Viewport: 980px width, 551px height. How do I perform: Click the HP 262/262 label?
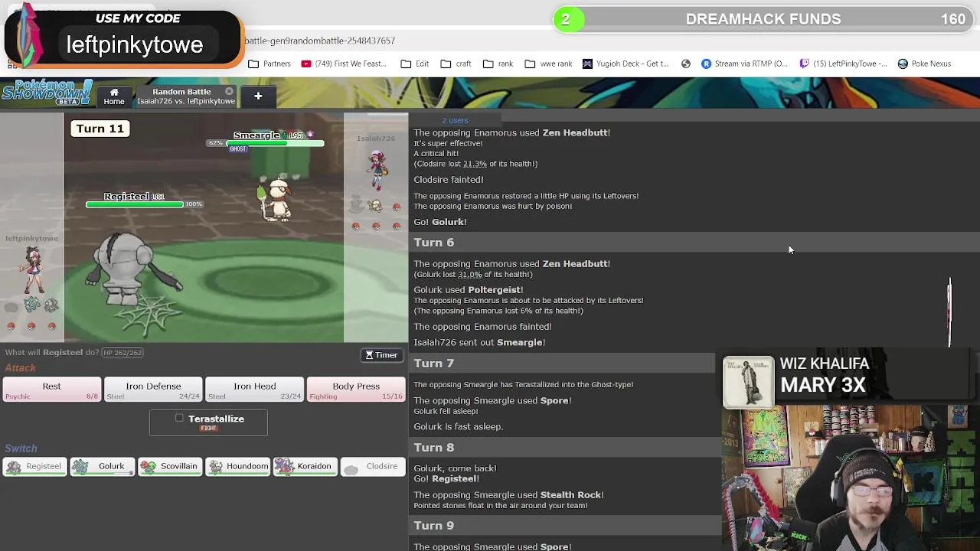coord(122,353)
